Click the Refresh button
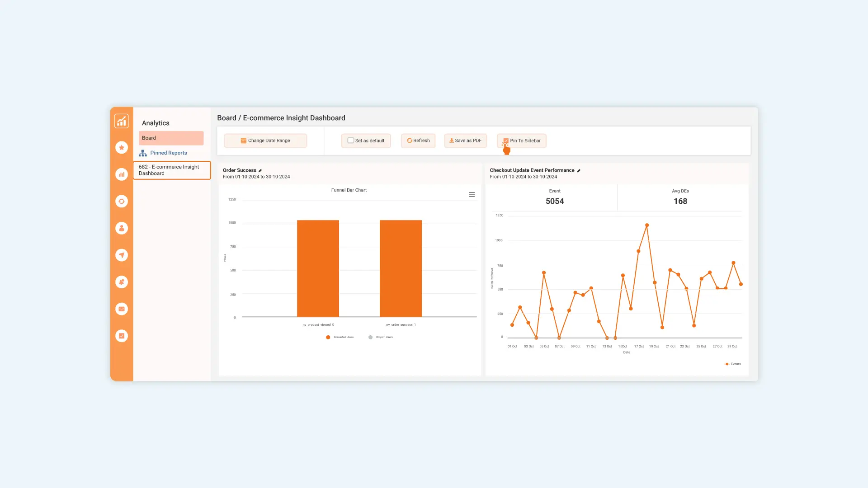Screen dimensions: 868x488 tap(418, 141)
